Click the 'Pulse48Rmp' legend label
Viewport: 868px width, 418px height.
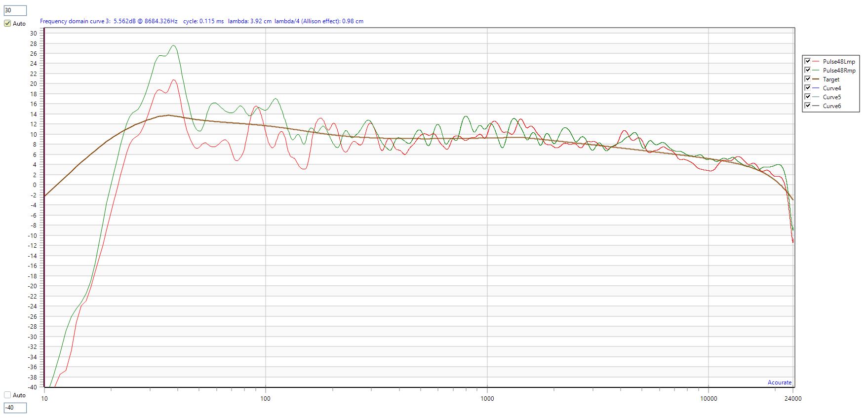click(x=839, y=71)
